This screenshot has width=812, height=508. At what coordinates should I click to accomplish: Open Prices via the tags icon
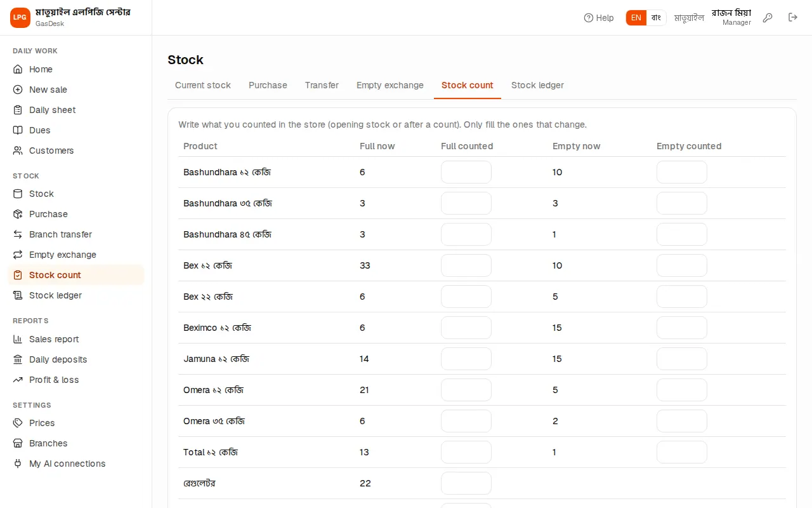[18, 423]
